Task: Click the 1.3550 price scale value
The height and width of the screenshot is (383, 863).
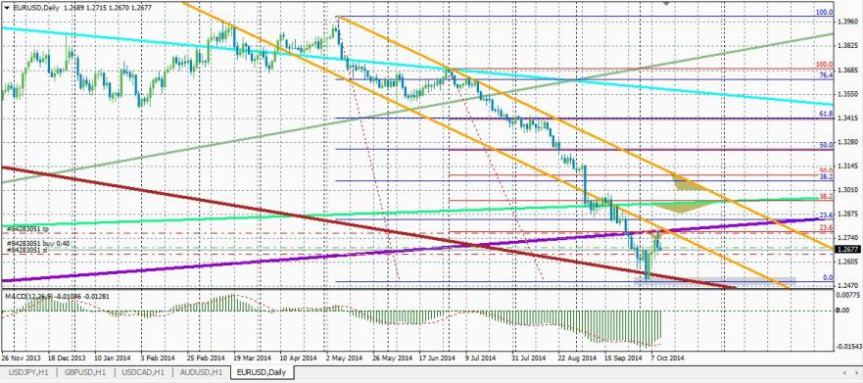Action: tap(848, 94)
